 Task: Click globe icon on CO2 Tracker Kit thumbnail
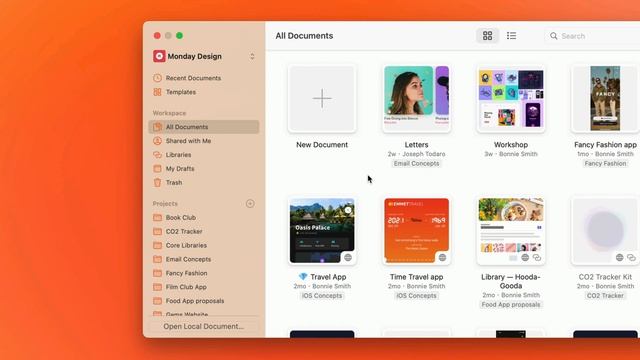pos(620,258)
